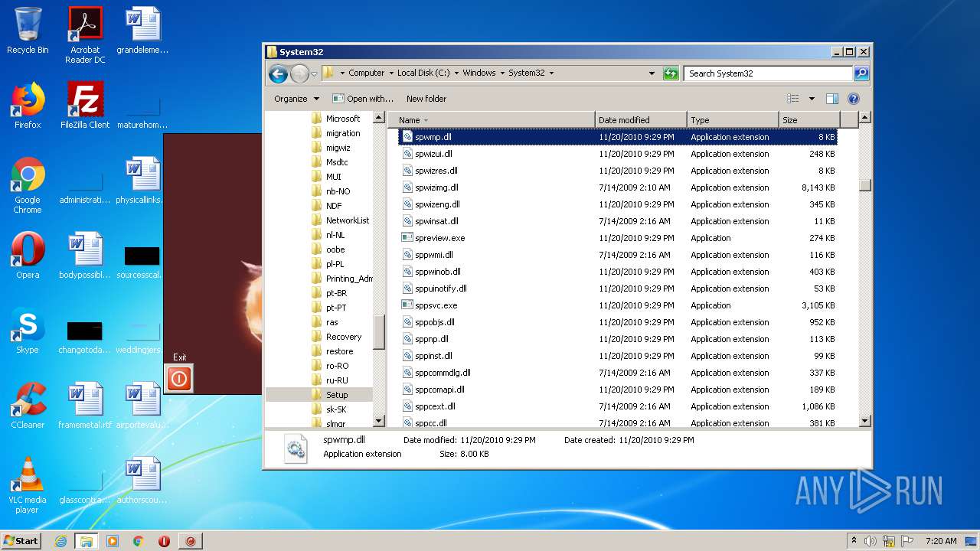The width and height of the screenshot is (980, 551).
Task: Open the Skype desktop shortcut
Action: 28,331
